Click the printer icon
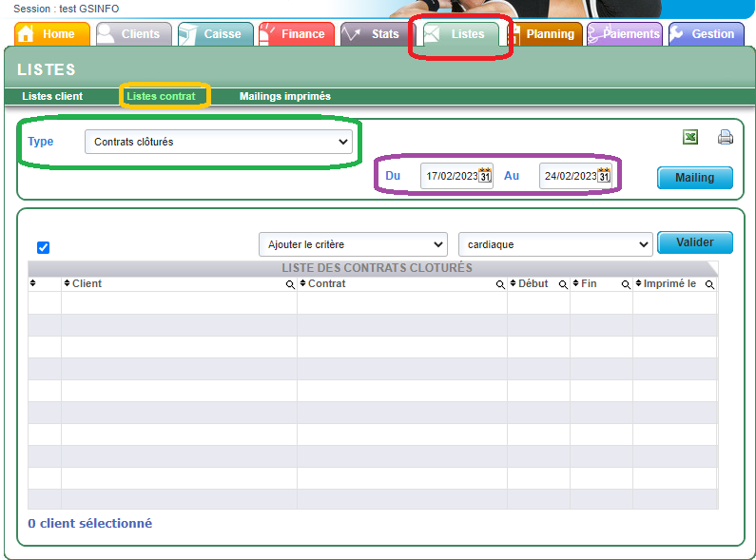Screen dimensions: 756x560 [x=726, y=137]
